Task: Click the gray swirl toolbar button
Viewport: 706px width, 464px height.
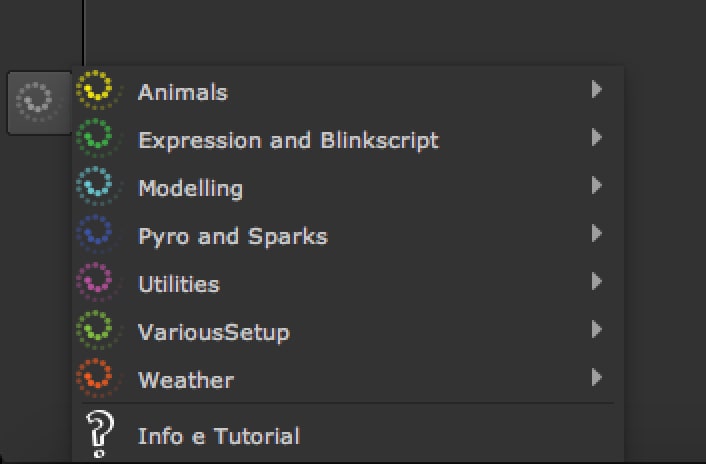Action: coord(38,102)
